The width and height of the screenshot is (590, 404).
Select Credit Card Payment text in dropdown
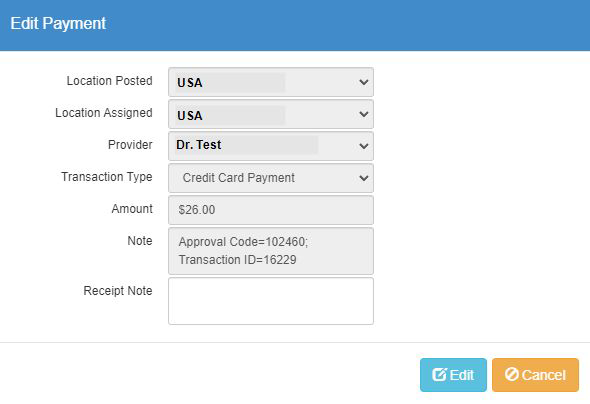click(x=239, y=178)
